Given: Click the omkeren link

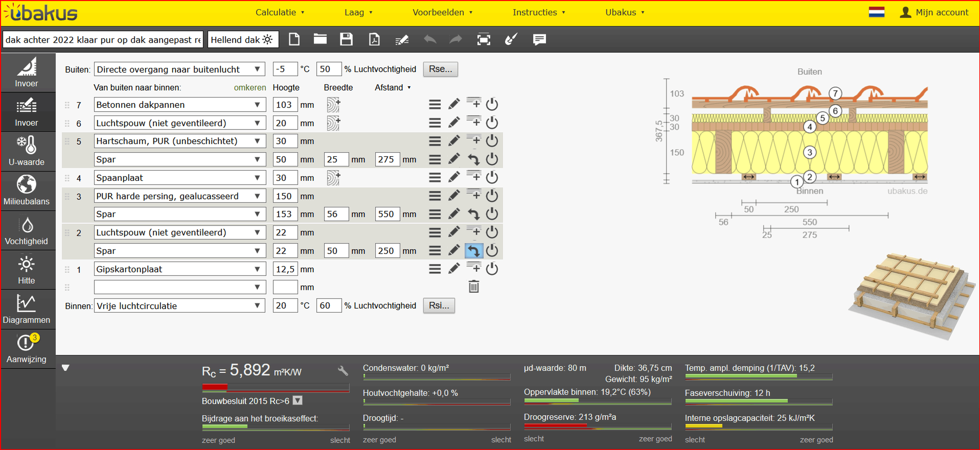Looking at the screenshot, I should tap(250, 87).
